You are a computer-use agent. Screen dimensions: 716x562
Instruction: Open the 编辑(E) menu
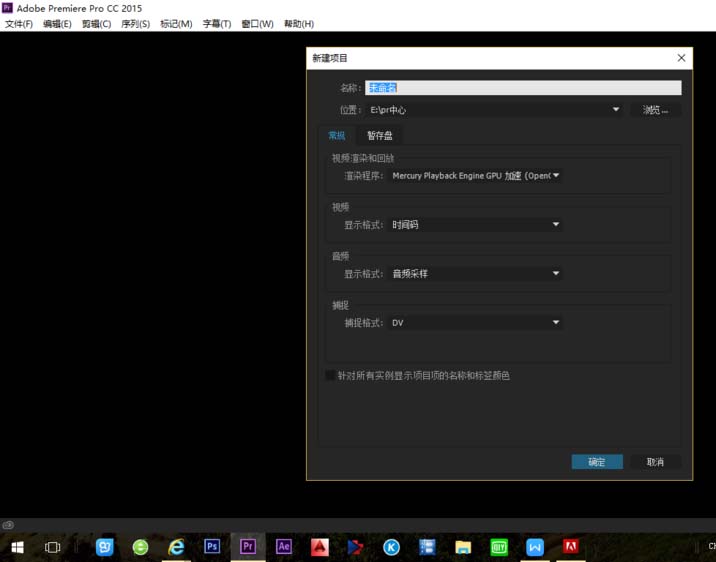57,24
